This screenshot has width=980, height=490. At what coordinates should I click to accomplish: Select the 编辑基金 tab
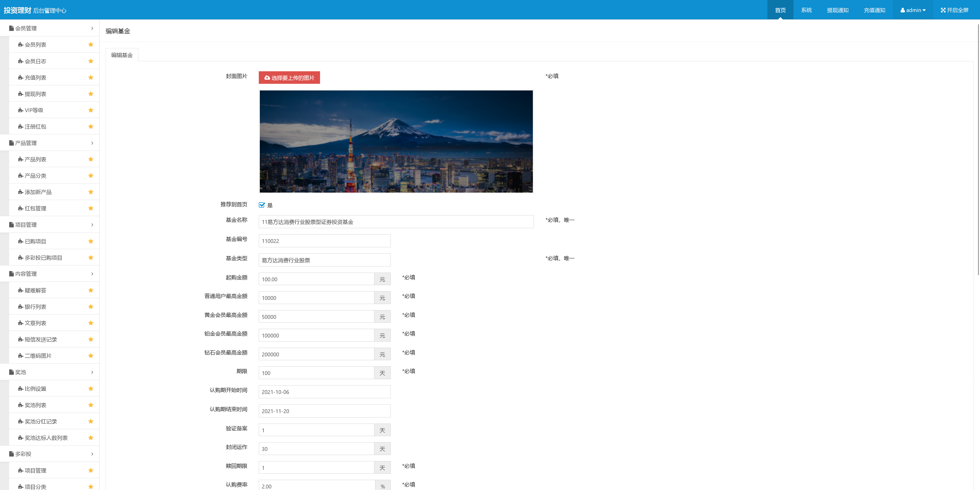point(122,55)
